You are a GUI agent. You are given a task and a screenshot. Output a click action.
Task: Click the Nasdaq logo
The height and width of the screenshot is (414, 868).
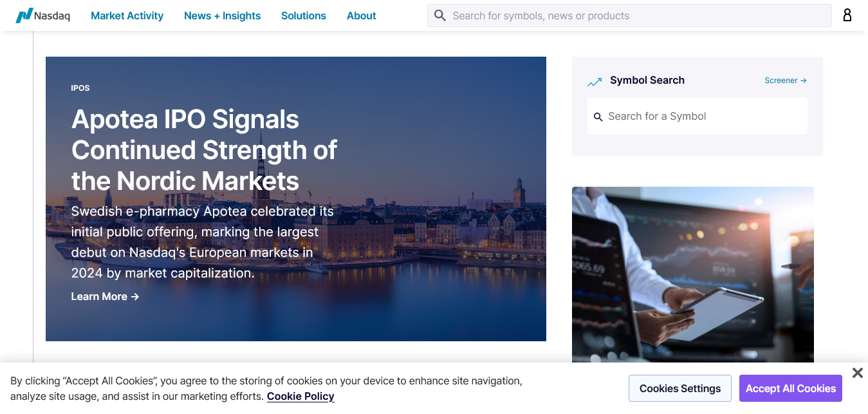pos(42,15)
